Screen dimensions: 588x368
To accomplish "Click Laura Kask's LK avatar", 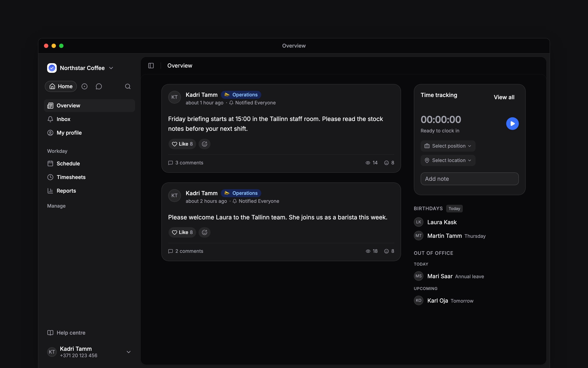I will click(x=418, y=222).
